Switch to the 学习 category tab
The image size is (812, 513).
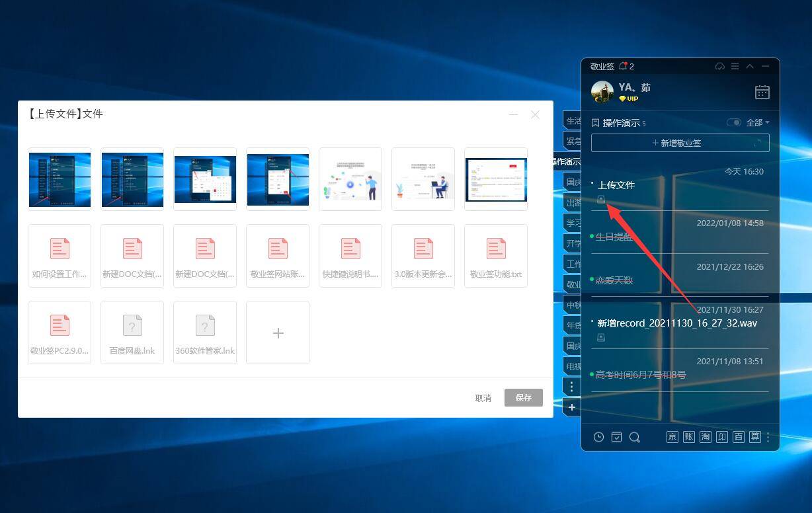[573, 223]
